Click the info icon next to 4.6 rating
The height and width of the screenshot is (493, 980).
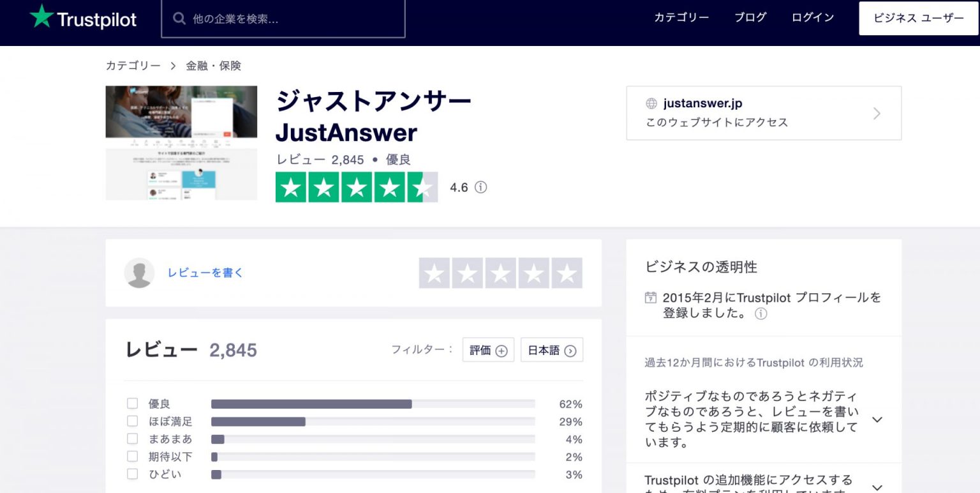pos(481,187)
